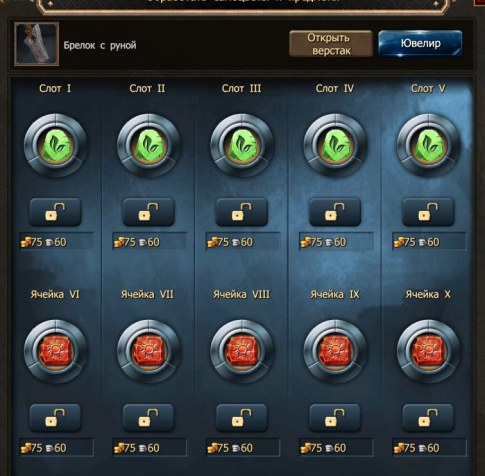Select the green leaf gem in Слот IV
The height and width of the screenshot is (476, 485).
pos(335,146)
